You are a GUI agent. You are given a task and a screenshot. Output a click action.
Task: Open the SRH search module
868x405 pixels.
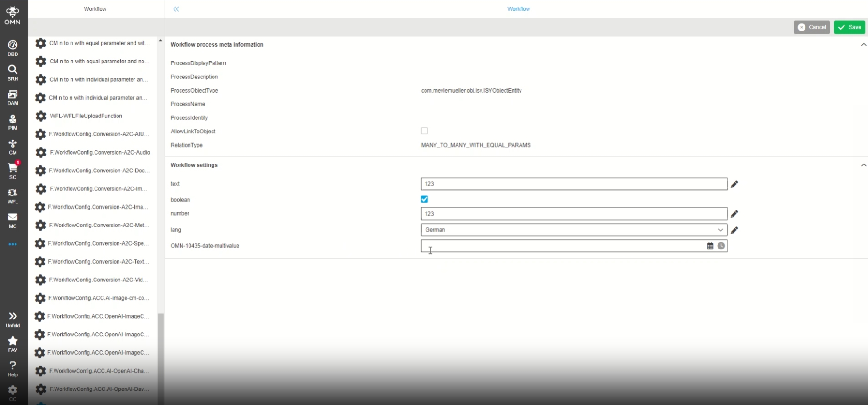pyautogui.click(x=13, y=72)
